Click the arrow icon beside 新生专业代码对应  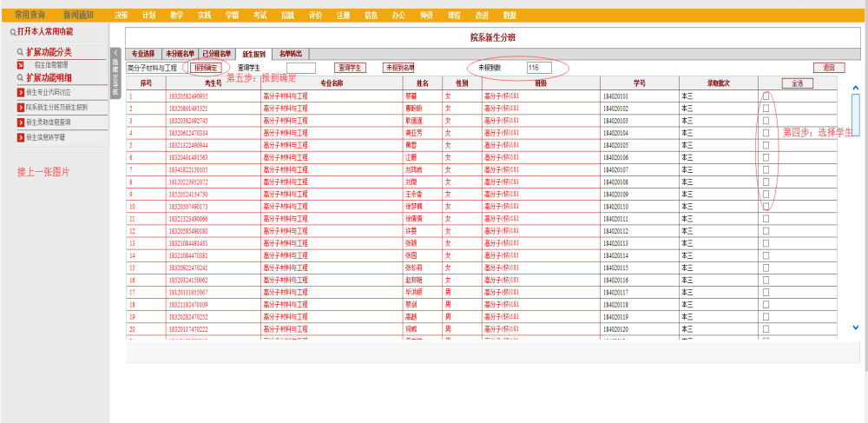click(21, 91)
